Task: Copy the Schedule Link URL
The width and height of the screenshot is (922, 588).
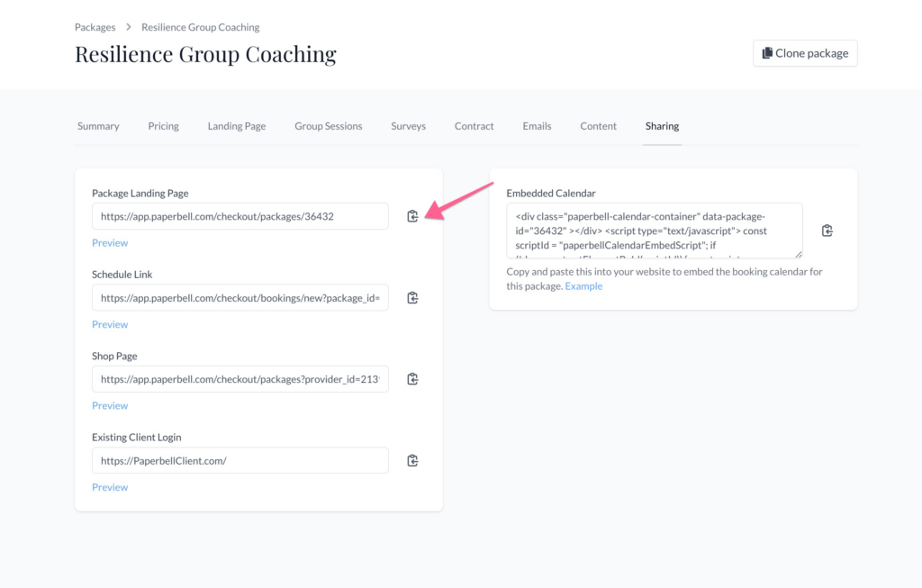Action: tap(412, 297)
